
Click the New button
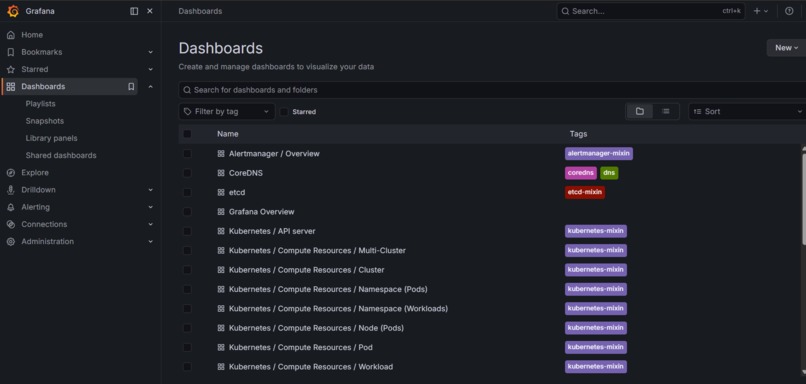(x=786, y=48)
